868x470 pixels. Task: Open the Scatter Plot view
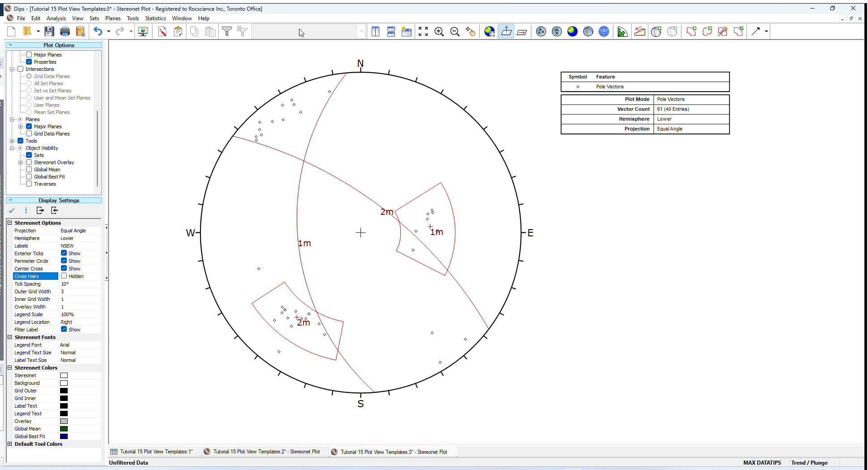click(x=557, y=31)
